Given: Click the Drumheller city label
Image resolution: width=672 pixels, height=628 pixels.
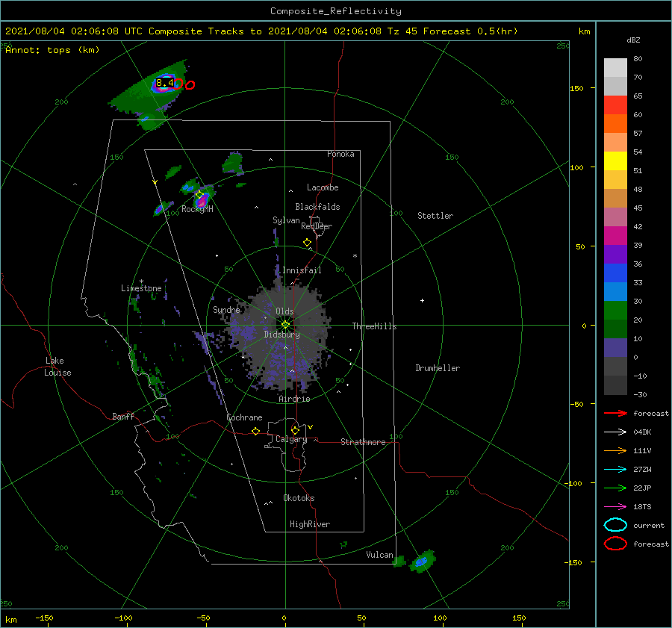Looking at the screenshot, I should click(x=438, y=368).
